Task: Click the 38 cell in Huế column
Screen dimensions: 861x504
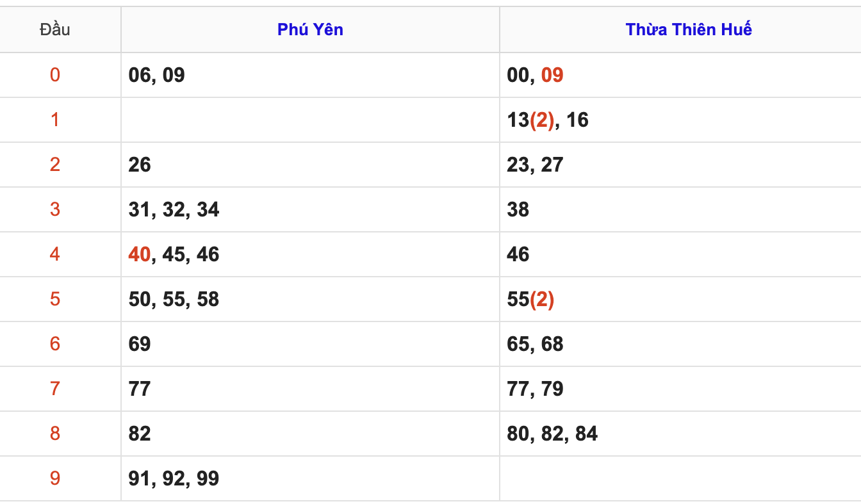Action: tap(680, 209)
